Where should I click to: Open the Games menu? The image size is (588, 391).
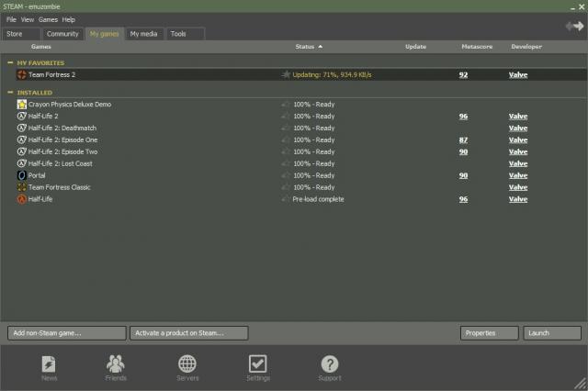48,19
